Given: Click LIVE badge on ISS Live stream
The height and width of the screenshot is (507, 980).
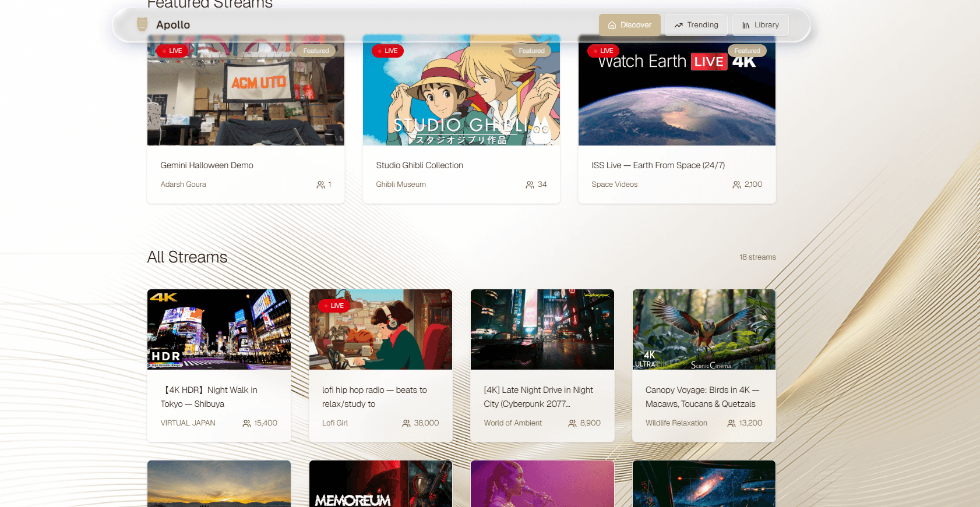Looking at the screenshot, I should (603, 51).
